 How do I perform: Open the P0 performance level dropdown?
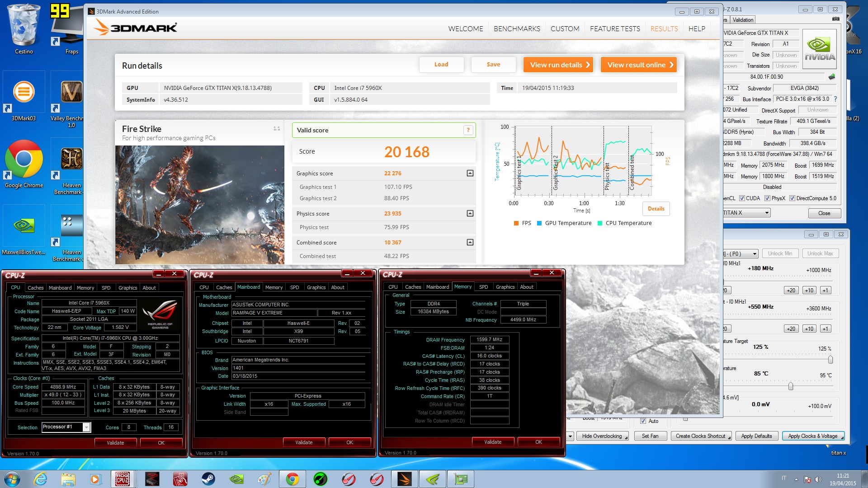(755, 254)
